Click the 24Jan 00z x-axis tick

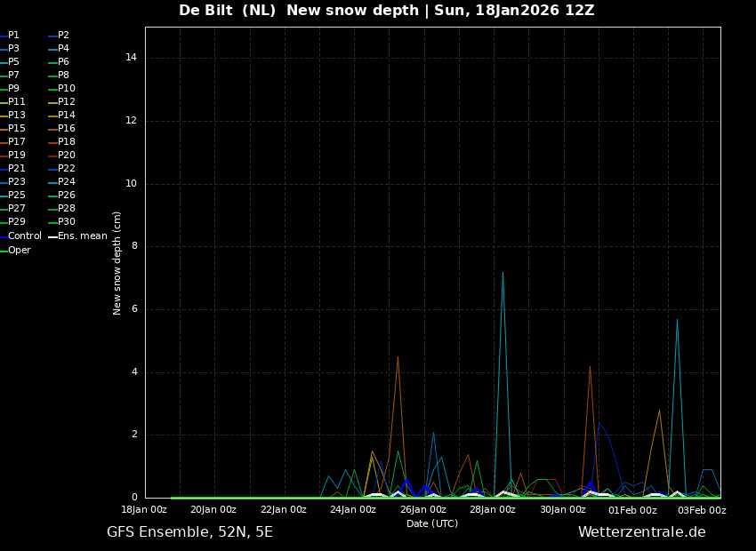click(x=353, y=510)
